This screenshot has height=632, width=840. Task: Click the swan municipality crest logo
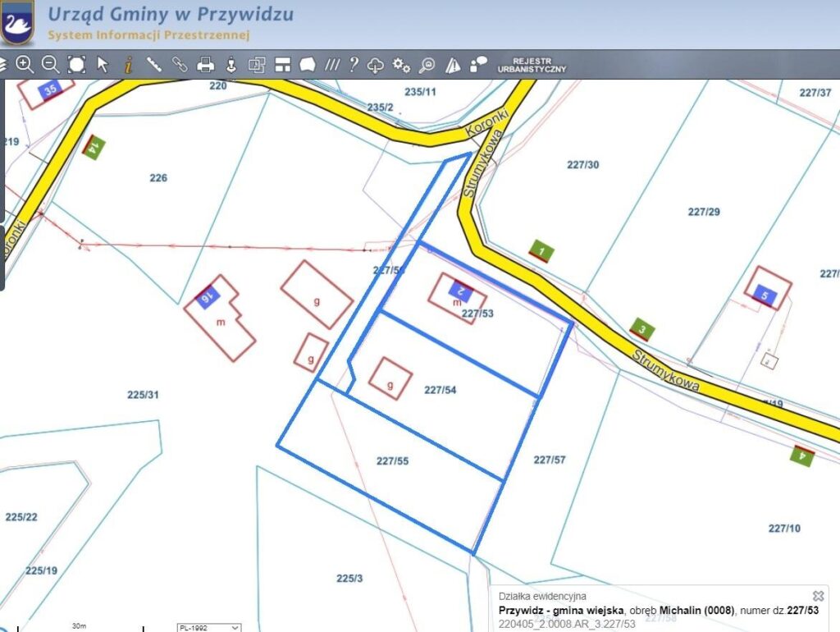pos(16,22)
